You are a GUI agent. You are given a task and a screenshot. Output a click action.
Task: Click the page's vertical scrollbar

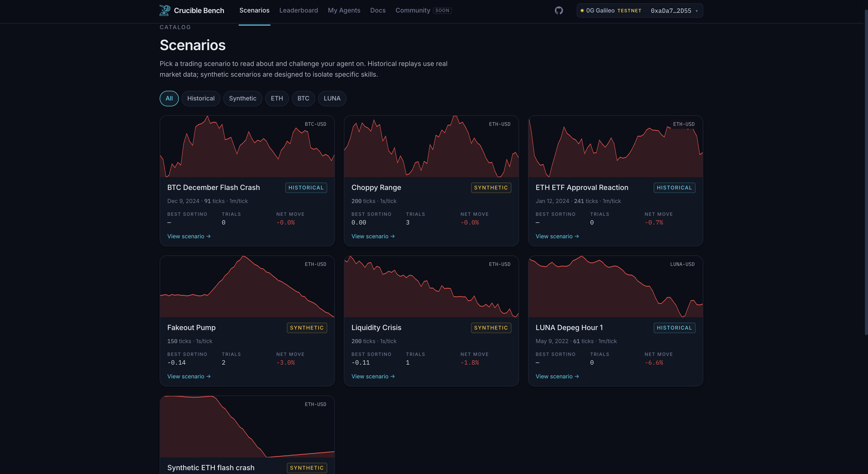[866, 172]
